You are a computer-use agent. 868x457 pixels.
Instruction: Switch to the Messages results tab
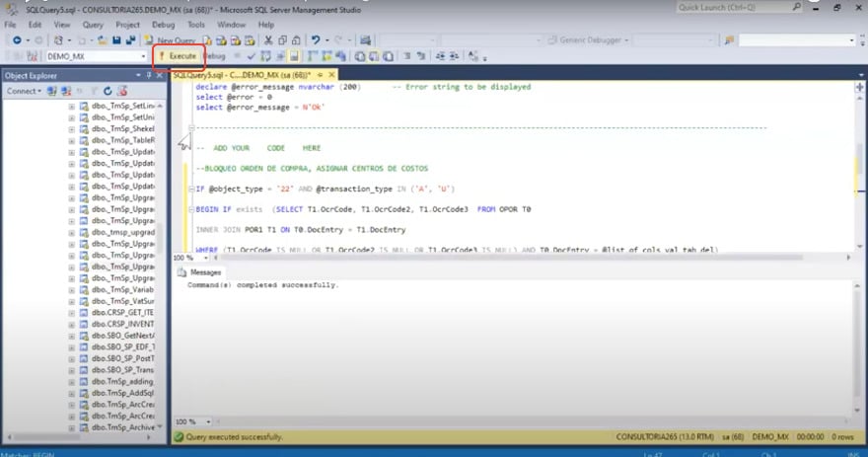[x=205, y=271]
